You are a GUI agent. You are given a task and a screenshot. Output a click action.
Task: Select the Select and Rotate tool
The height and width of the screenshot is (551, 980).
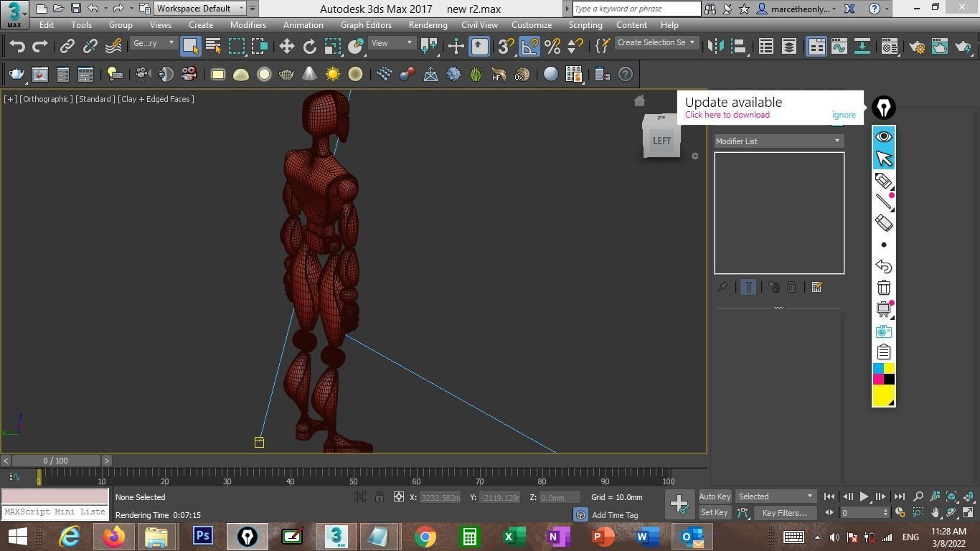[x=309, y=46]
